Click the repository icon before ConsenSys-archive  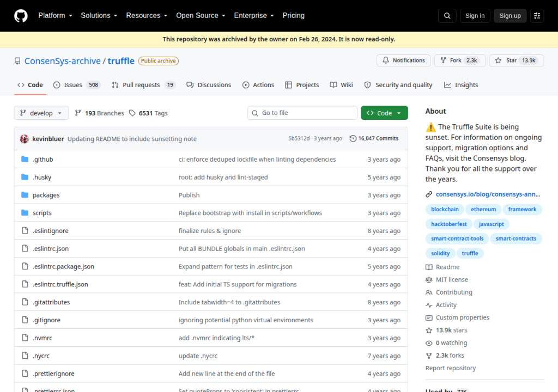click(17, 61)
